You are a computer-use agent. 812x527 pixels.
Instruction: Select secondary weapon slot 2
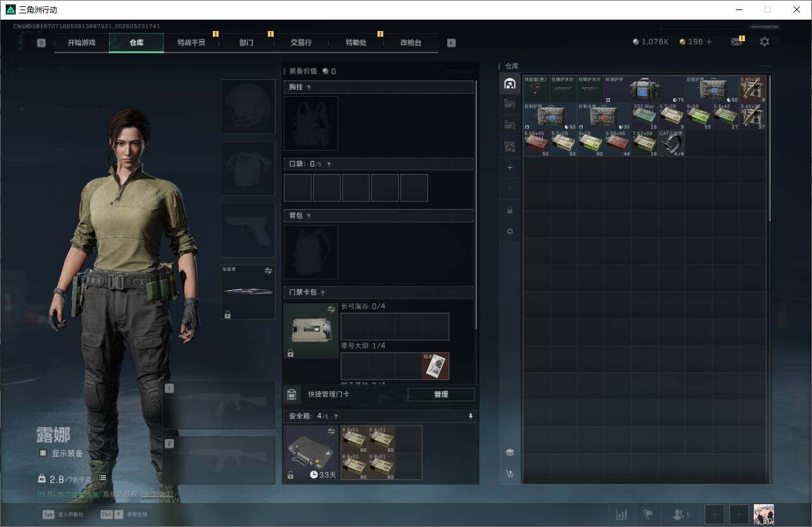(219, 460)
